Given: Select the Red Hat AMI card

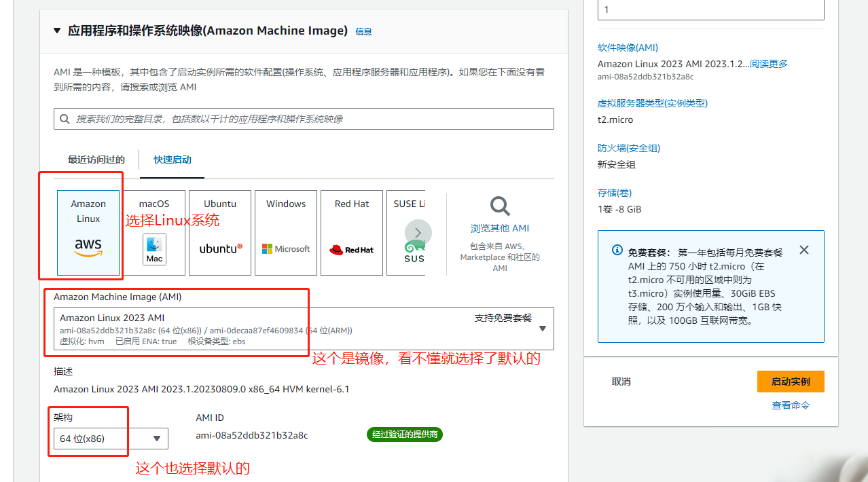Looking at the screenshot, I should pos(351,232).
